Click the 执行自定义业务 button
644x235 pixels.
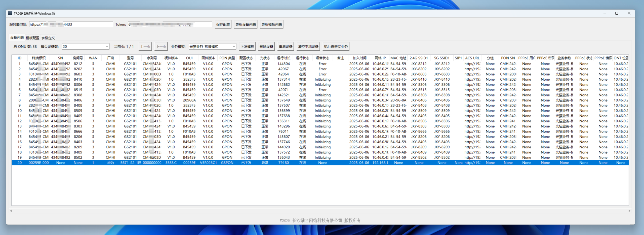tap(336, 46)
